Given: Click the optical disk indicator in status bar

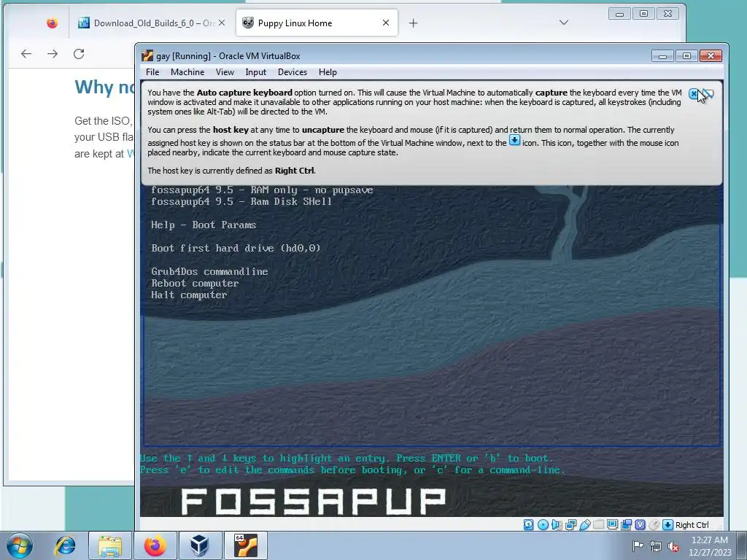Looking at the screenshot, I should [543, 525].
